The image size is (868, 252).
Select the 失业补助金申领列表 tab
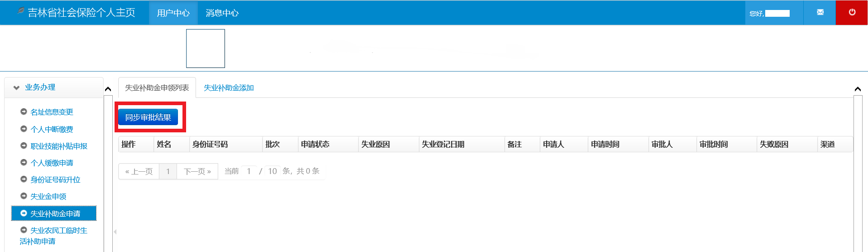pyautogui.click(x=157, y=88)
